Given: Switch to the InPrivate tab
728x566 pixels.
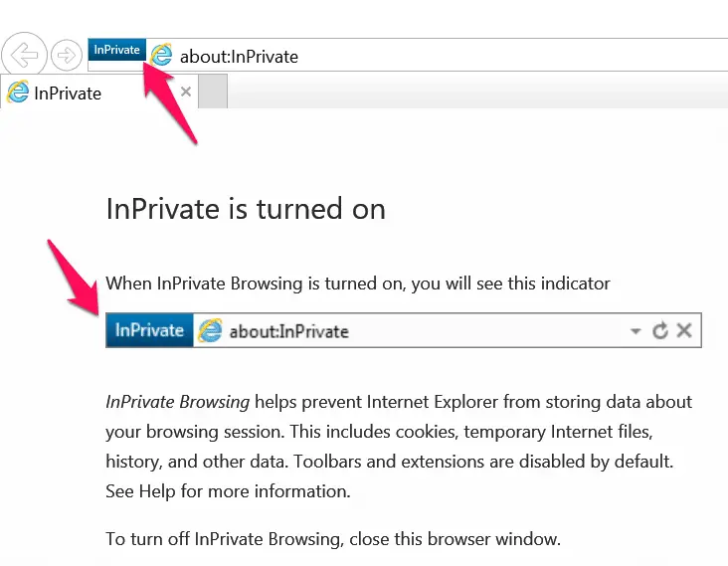Looking at the screenshot, I should 99,92.
